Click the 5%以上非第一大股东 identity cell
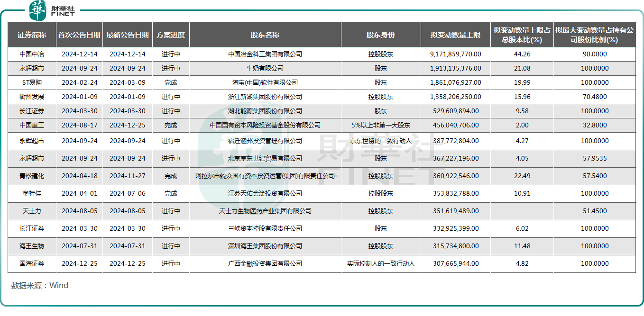Screen dimensions: 644x316 380,125
